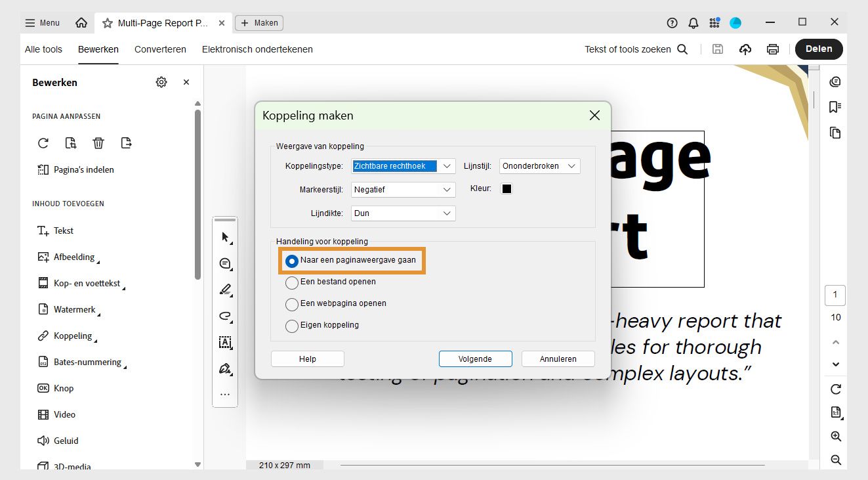Click the fit page display icon
Screen dimensions: 868x480
tap(836, 412)
